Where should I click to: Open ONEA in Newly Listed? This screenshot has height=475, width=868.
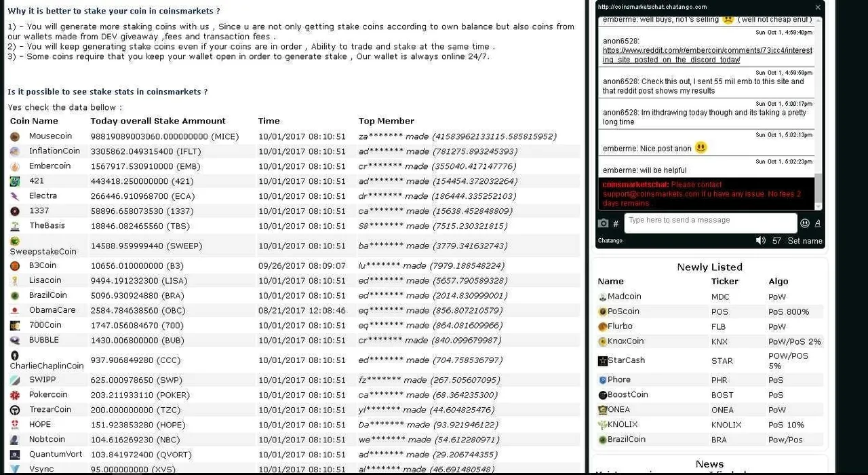coord(618,410)
